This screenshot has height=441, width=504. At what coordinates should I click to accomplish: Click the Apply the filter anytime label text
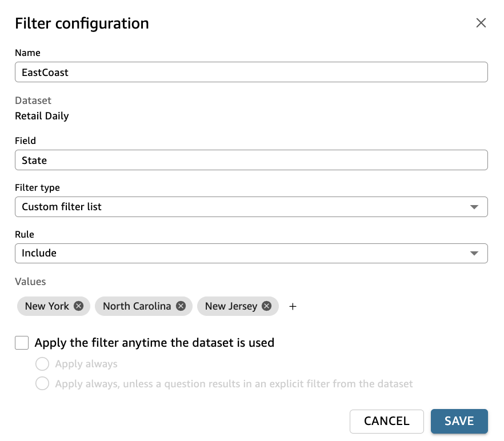[154, 343]
